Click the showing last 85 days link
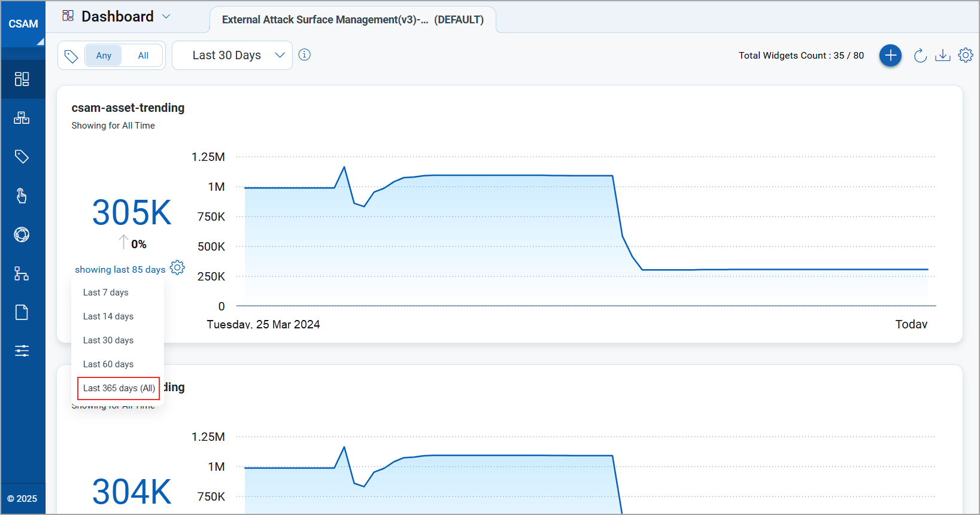The height and width of the screenshot is (515, 980). 120,270
